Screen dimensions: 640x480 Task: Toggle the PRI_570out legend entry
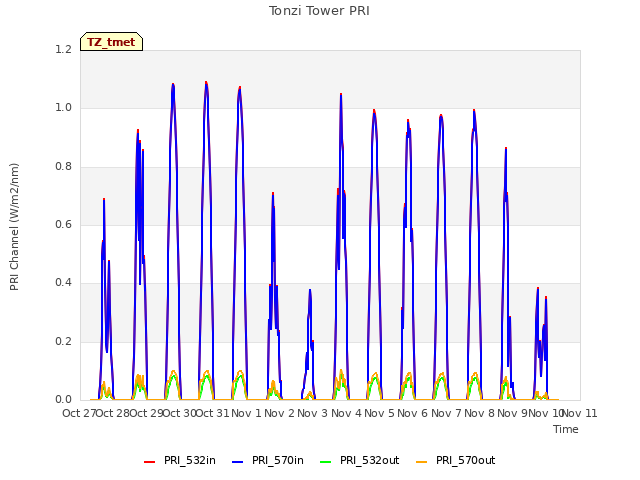coord(456,461)
